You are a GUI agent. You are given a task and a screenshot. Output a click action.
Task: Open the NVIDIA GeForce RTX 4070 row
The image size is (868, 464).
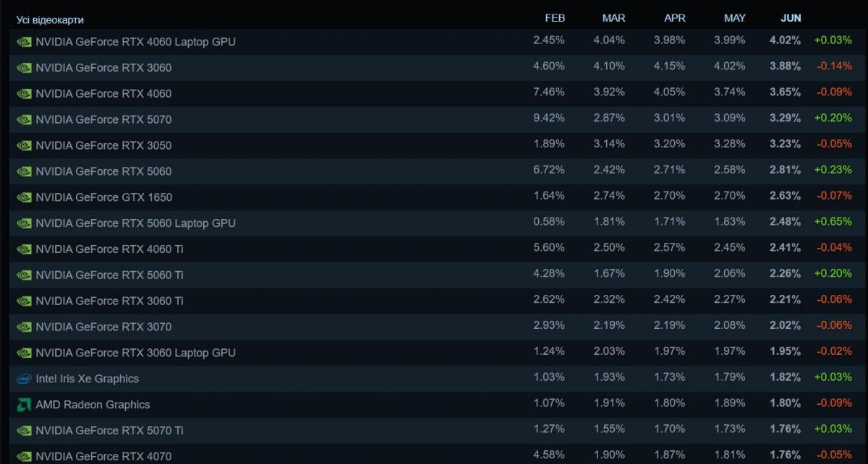point(434,454)
